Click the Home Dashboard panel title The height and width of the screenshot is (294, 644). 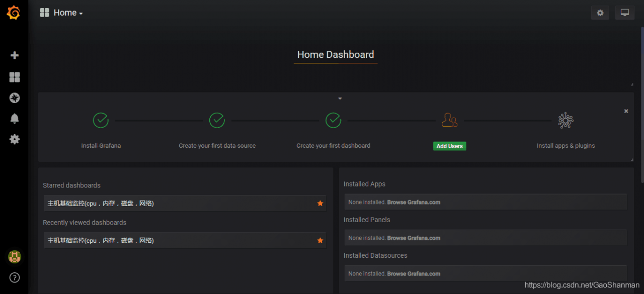coord(336,54)
